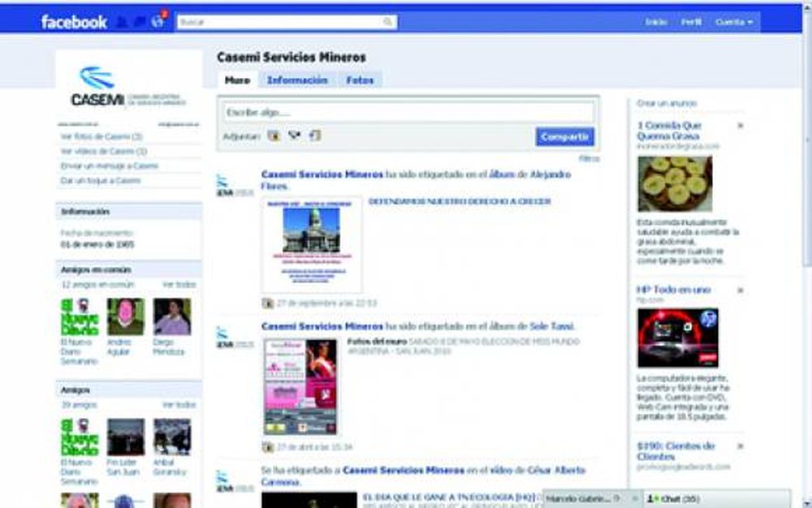Click the Facebook logo in header
Viewport: 812px width, 508px height.
click(x=74, y=22)
